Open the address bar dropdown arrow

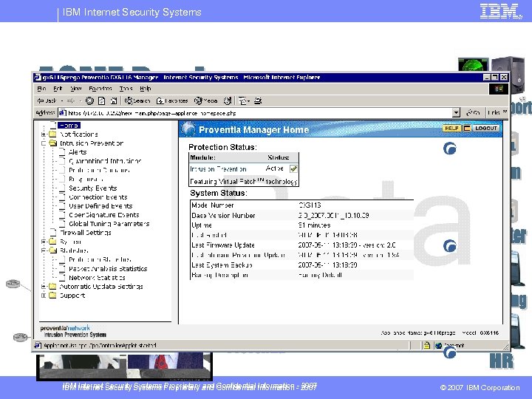[x=456, y=112]
